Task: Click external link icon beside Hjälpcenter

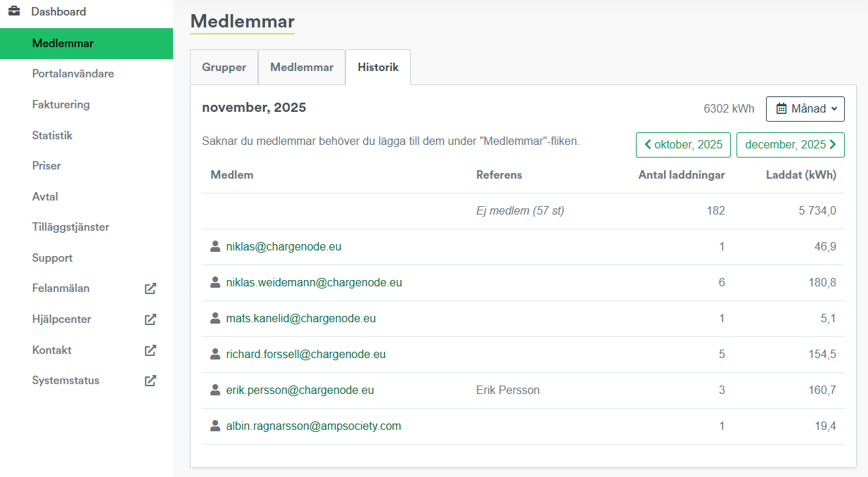Action: coord(150,319)
